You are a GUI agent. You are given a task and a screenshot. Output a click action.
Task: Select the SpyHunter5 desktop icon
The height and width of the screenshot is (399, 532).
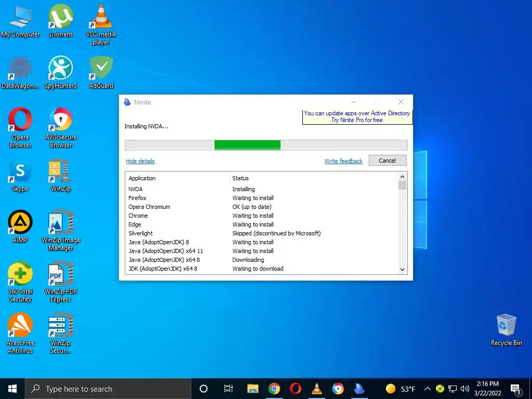[61, 73]
